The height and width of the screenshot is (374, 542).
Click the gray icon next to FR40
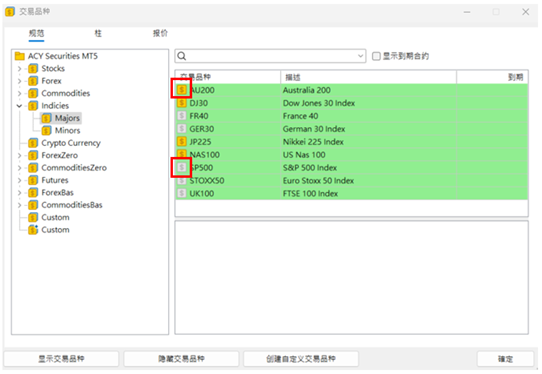click(x=181, y=116)
